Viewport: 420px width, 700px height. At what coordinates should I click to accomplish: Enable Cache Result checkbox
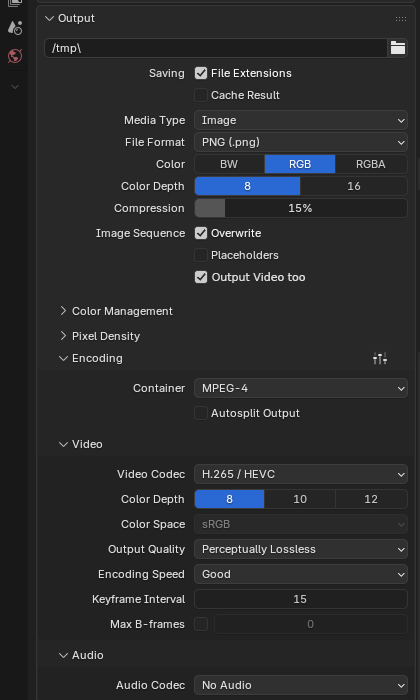coord(201,95)
